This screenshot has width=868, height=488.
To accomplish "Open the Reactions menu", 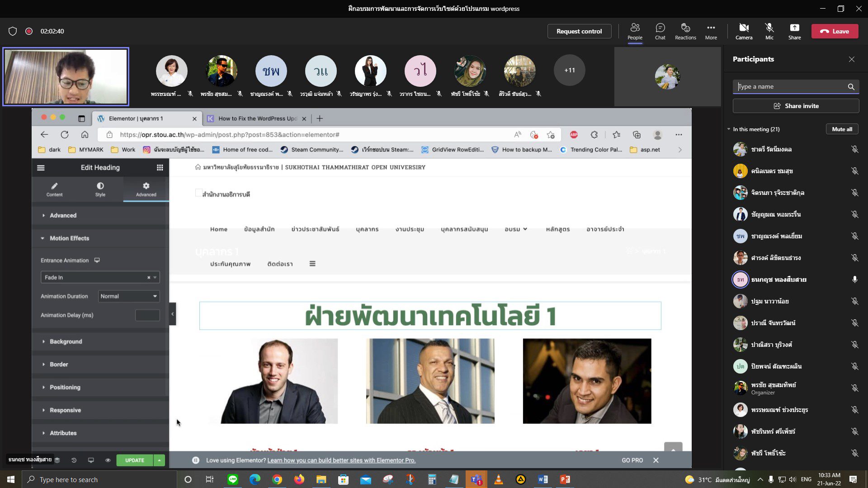I will click(685, 31).
